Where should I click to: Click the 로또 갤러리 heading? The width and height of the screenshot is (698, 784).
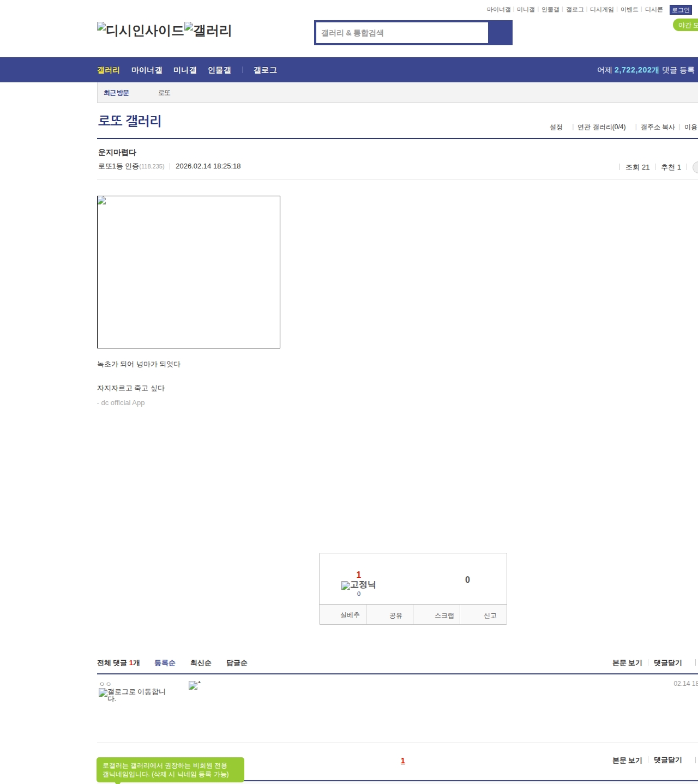click(130, 120)
